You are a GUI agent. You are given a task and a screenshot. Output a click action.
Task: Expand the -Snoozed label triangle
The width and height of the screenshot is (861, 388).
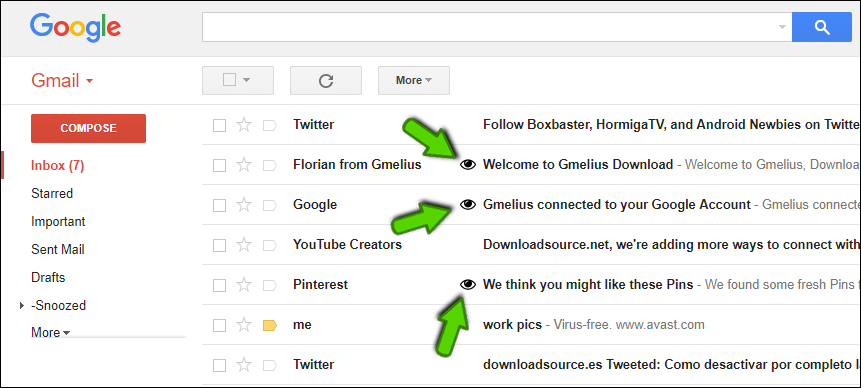[x=22, y=305]
